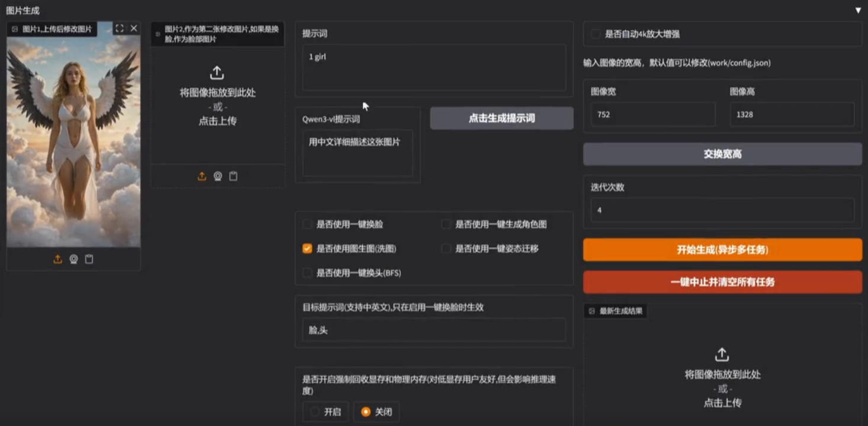The height and width of the screenshot is (426, 868).
Task: Click the upload icon below image 2 area
Action: coord(202,176)
